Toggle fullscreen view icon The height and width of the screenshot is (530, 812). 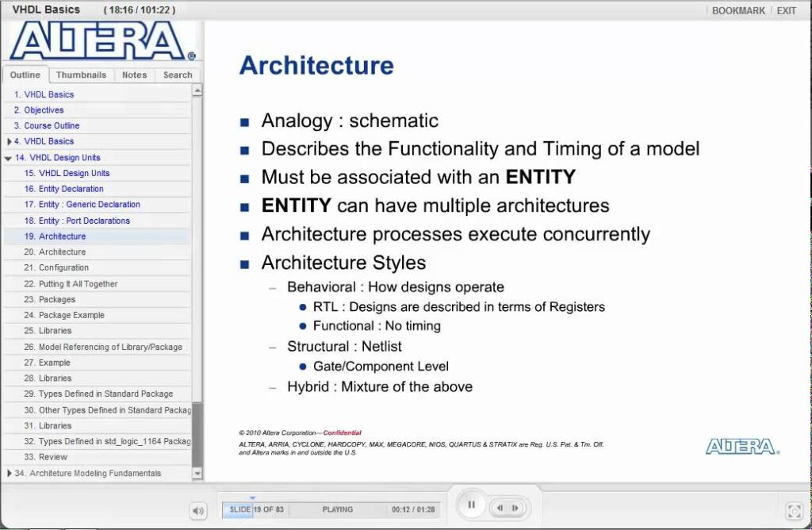(x=794, y=511)
